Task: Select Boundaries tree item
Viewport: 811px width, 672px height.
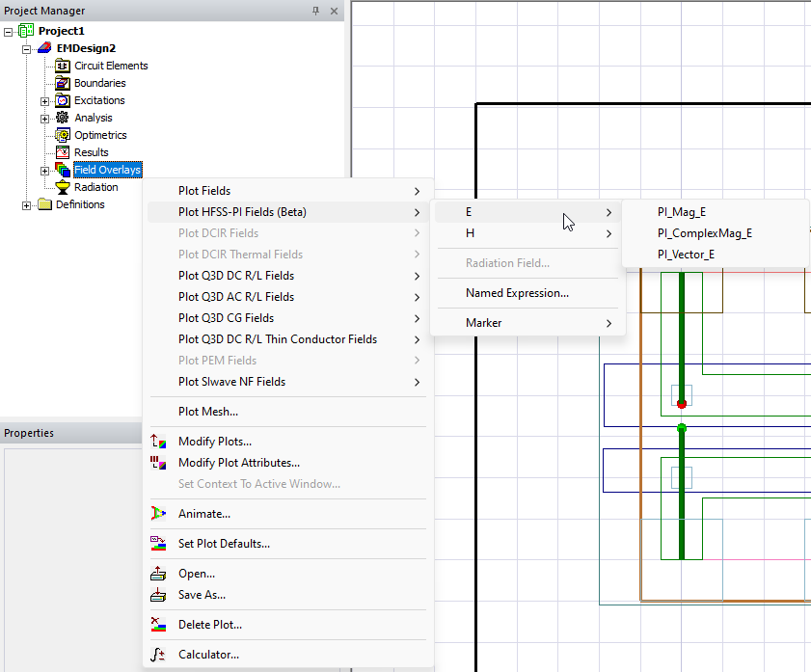Action: coord(100,83)
